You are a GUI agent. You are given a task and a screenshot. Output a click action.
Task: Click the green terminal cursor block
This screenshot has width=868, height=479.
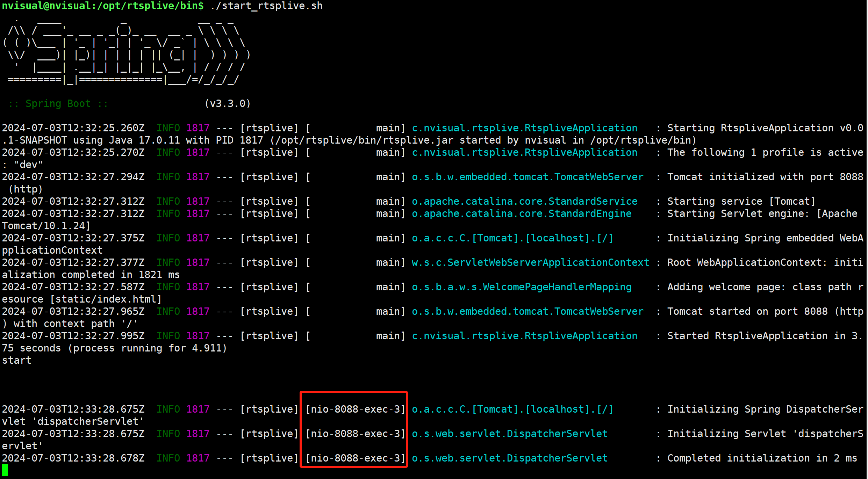point(5,470)
